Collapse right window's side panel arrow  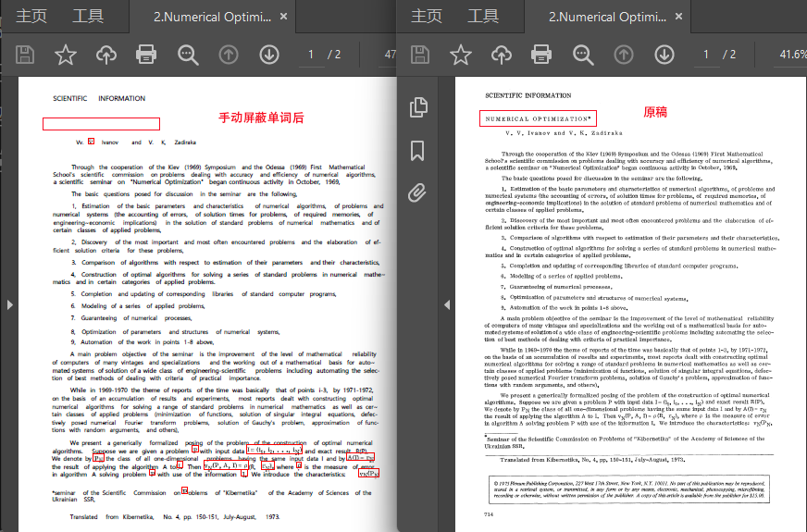(447, 304)
